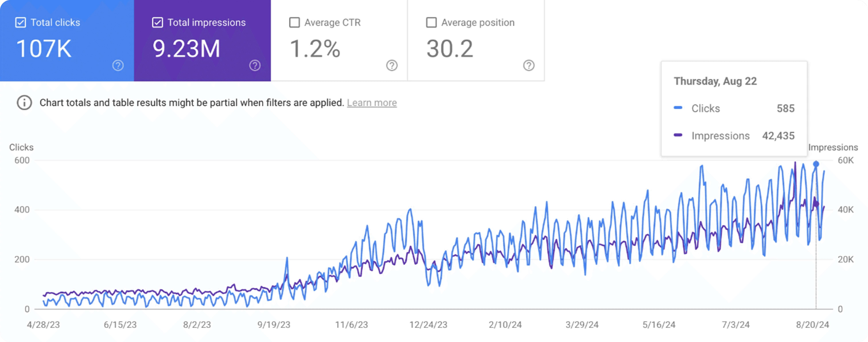This screenshot has width=868, height=342.
Task: Click the 107K total clicks value
Action: (x=44, y=49)
